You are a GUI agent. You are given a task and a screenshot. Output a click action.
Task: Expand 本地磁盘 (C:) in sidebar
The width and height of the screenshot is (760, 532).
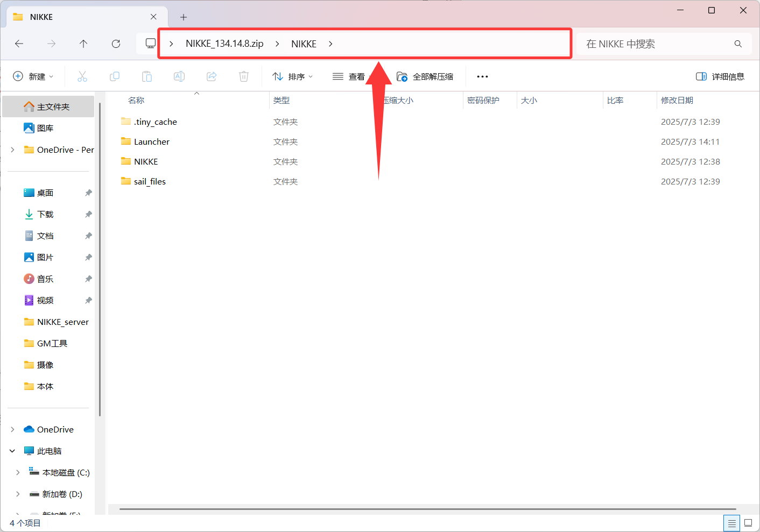coord(18,472)
